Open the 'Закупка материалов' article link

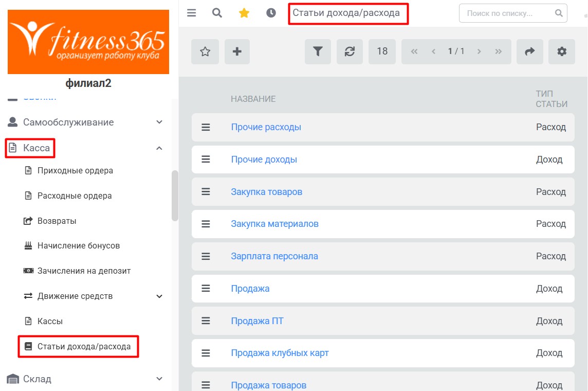coord(274,224)
